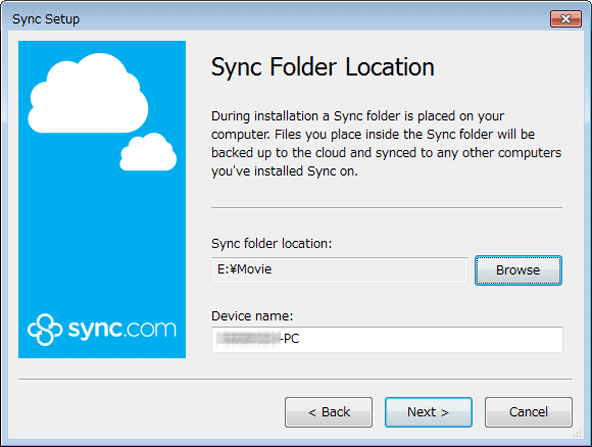Click the "Sync folder location:" label

tap(271, 244)
